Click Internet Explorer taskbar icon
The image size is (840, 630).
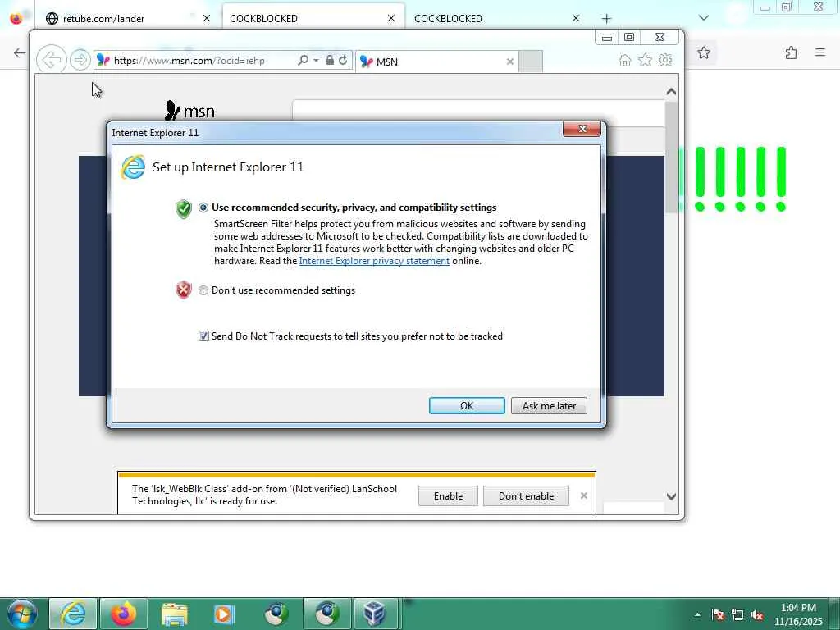73,614
